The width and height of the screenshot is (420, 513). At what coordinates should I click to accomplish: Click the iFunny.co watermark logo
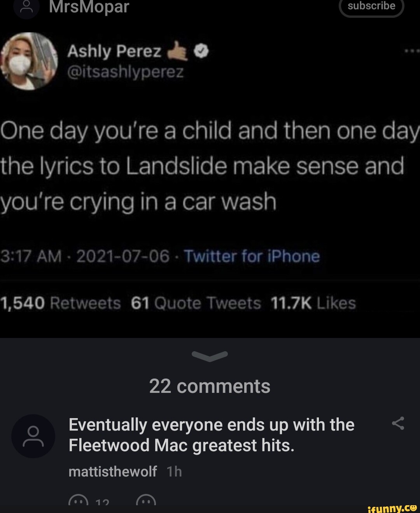click(392, 507)
